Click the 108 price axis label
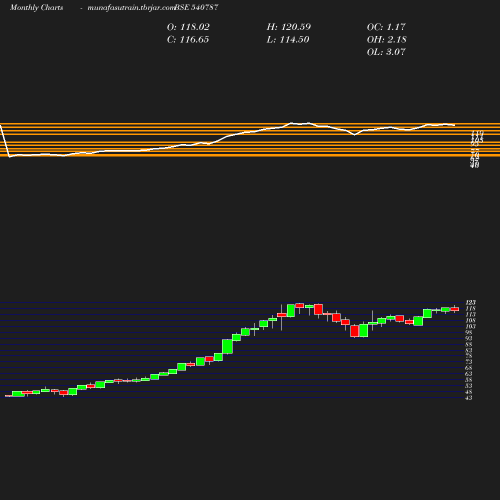The image size is (500, 500). click(x=471, y=320)
